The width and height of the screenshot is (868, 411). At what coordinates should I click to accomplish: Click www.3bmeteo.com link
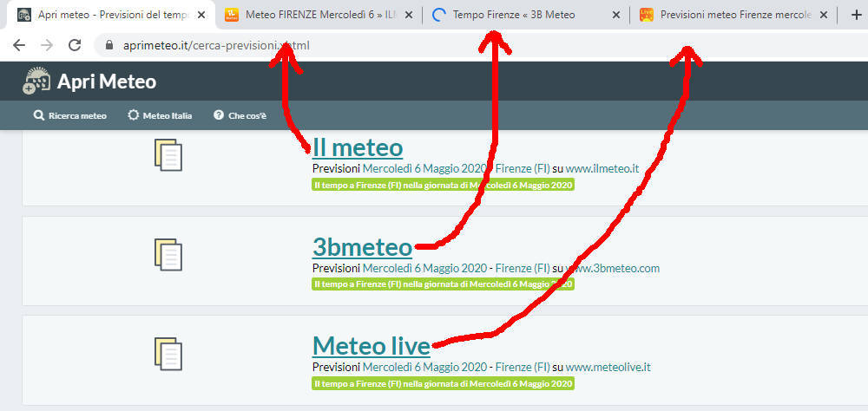tap(612, 268)
